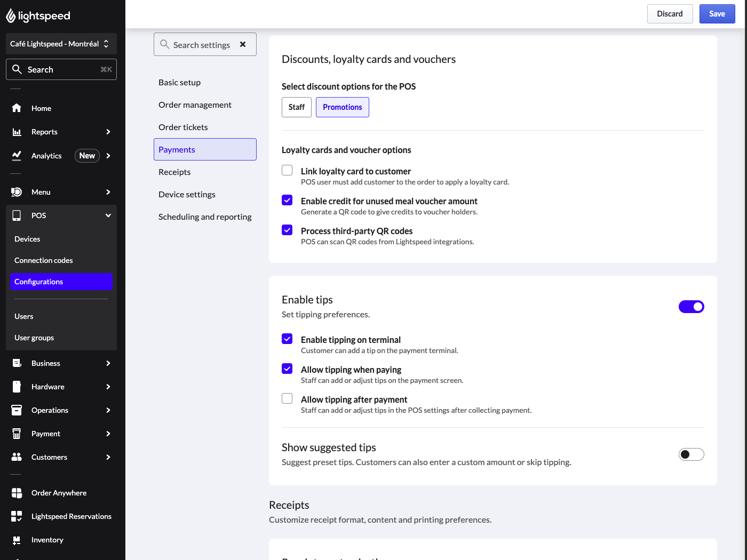Click the Lightspeed logo

pyautogui.click(x=37, y=15)
